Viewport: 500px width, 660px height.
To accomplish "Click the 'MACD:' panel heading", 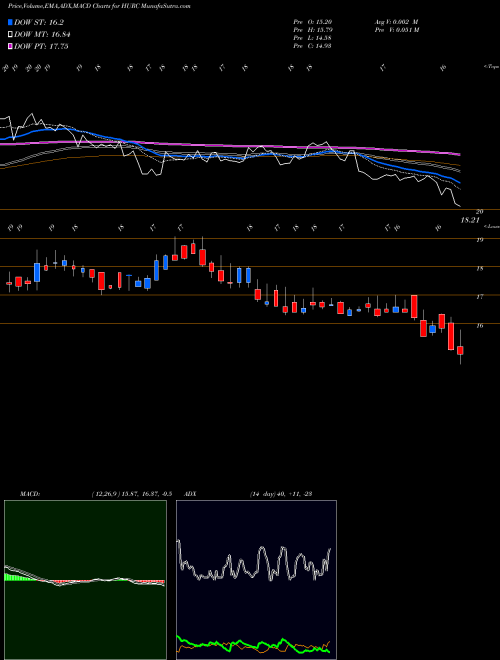I will [29, 494].
